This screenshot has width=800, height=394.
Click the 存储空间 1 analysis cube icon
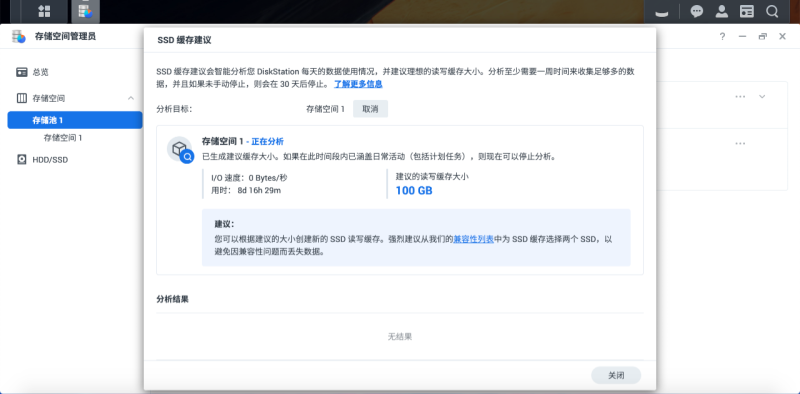(181, 150)
